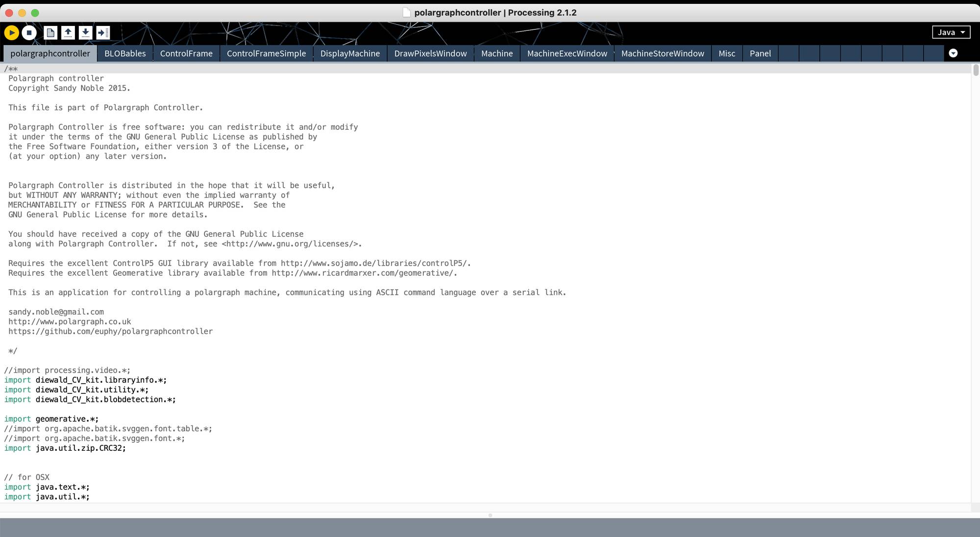The width and height of the screenshot is (980, 537).
Task: Save the sketch with the down-arrow icon
Action: click(x=85, y=33)
